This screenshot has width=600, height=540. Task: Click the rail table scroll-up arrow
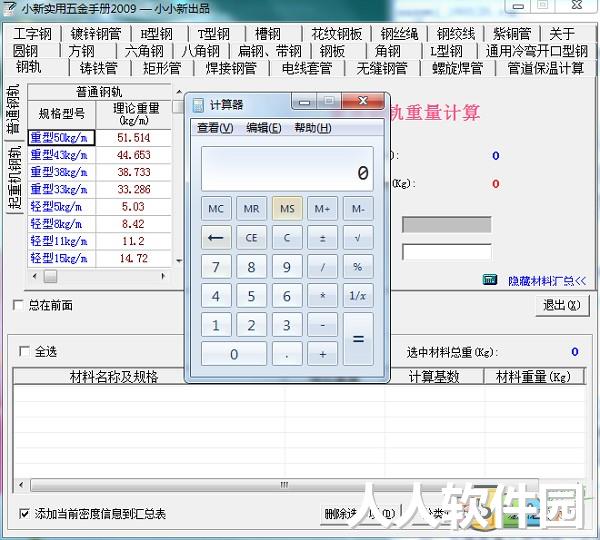tap(179, 92)
